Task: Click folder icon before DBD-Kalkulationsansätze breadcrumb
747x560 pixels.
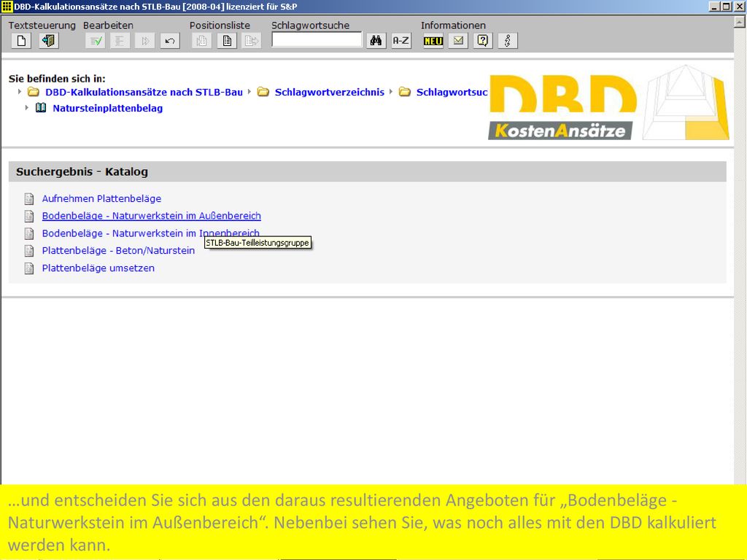Action: [x=34, y=92]
